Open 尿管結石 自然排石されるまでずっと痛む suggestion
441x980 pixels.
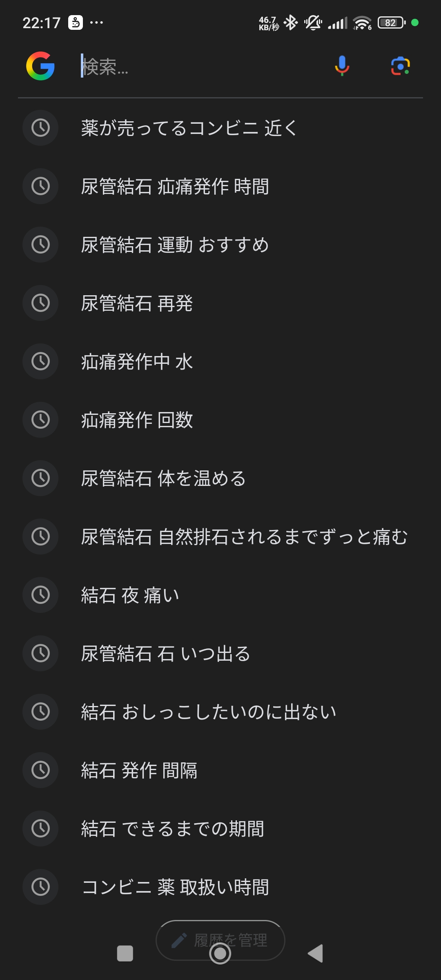(244, 537)
